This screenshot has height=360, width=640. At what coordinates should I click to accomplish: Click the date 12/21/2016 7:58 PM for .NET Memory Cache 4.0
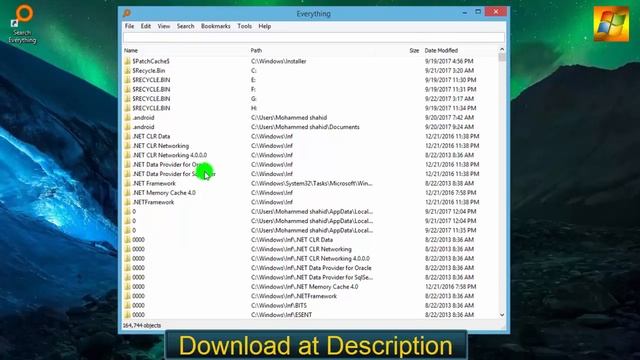(x=451, y=193)
